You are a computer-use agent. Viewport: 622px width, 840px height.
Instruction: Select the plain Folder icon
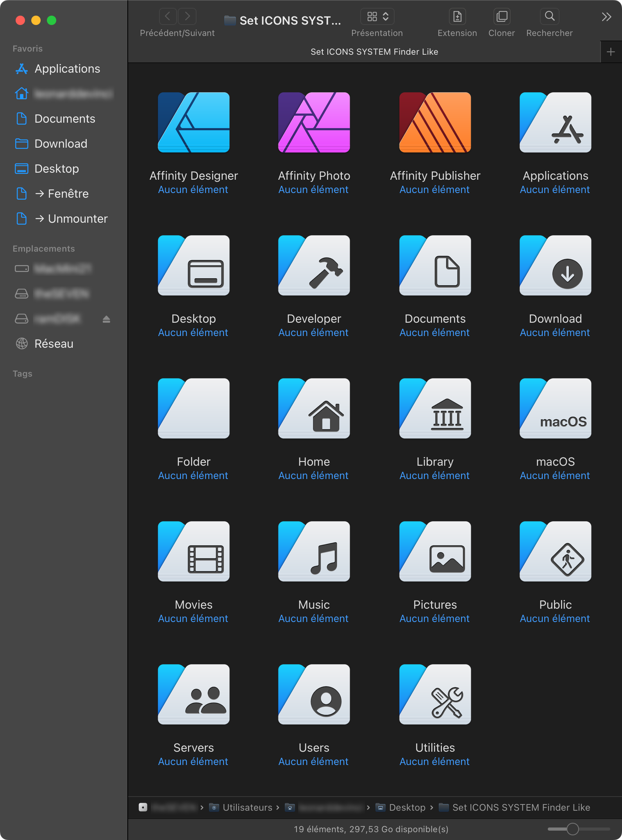[x=193, y=408]
